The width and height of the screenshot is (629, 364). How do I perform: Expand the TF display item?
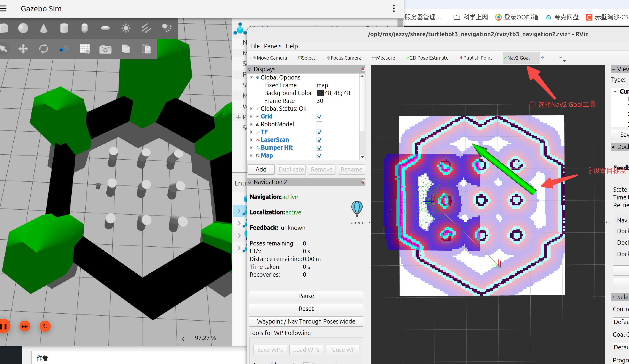252,132
